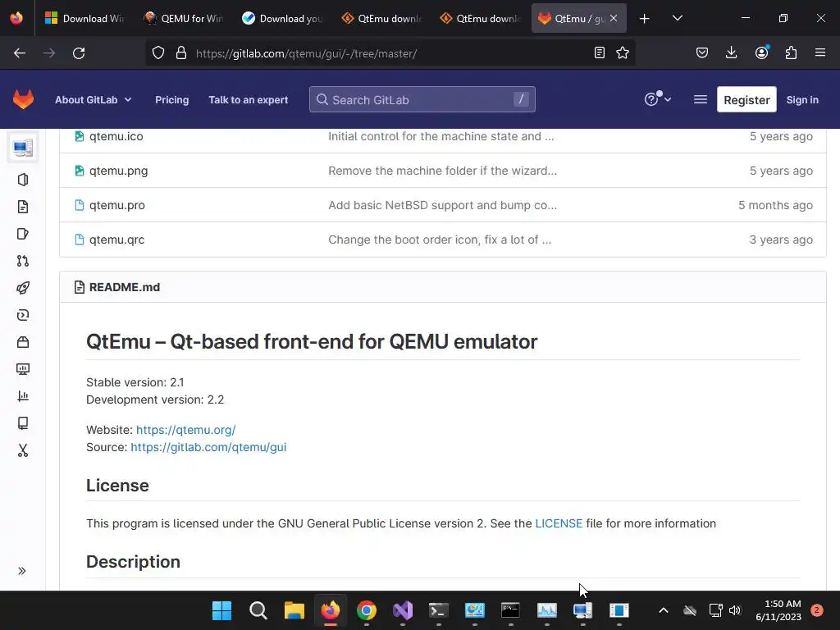Viewport: 840px width, 630px height.
Task: Open the Pricing menu link
Action: (x=172, y=99)
